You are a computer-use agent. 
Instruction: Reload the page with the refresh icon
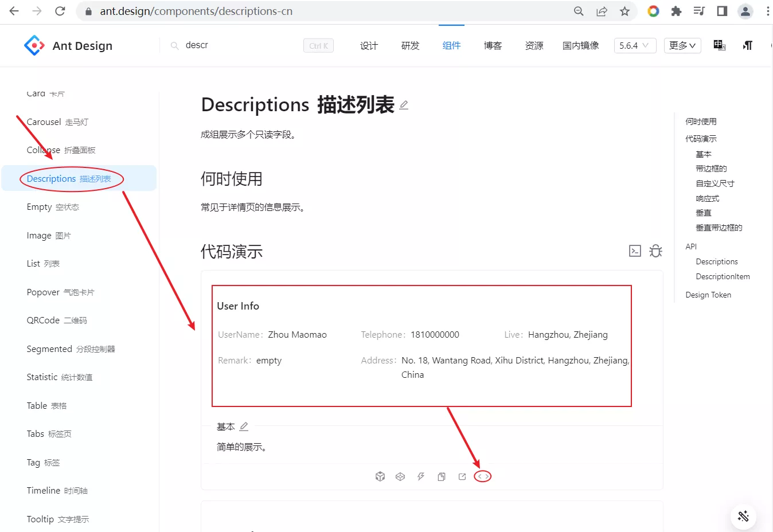tap(60, 11)
